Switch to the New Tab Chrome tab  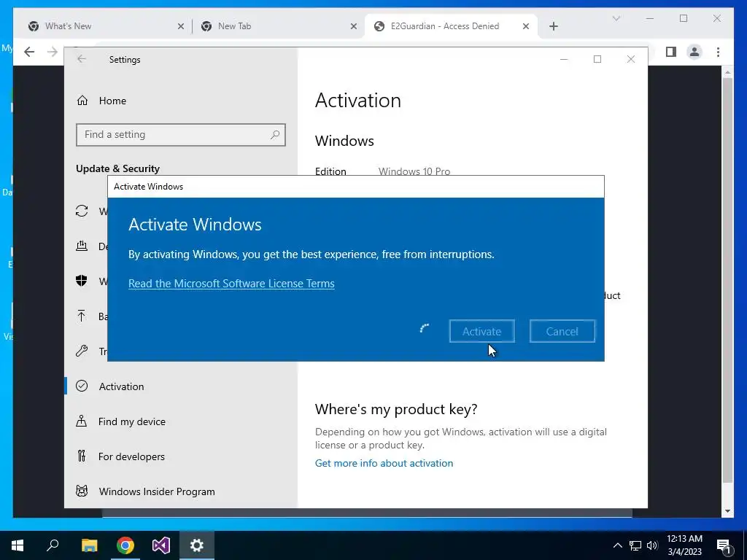[279, 26]
